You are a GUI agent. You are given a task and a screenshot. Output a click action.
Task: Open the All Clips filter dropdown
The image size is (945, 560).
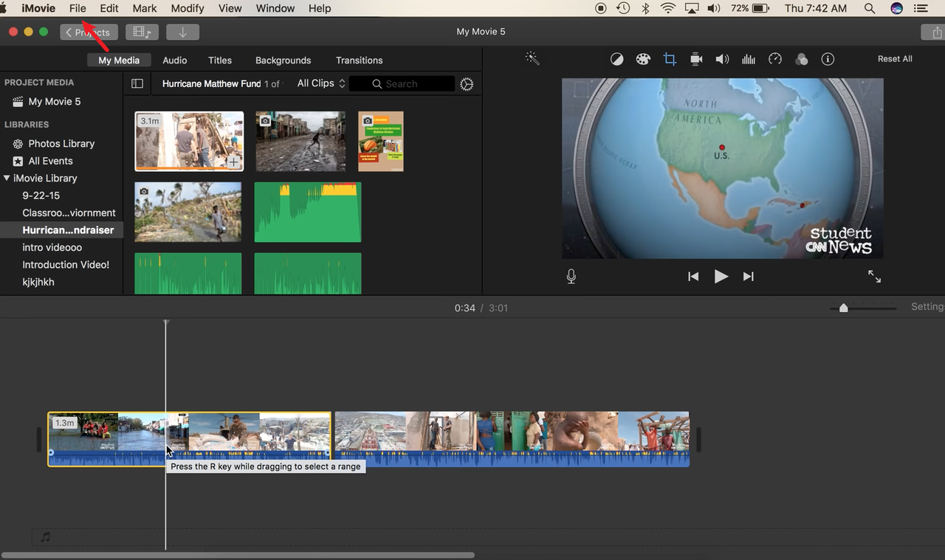[321, 84]
